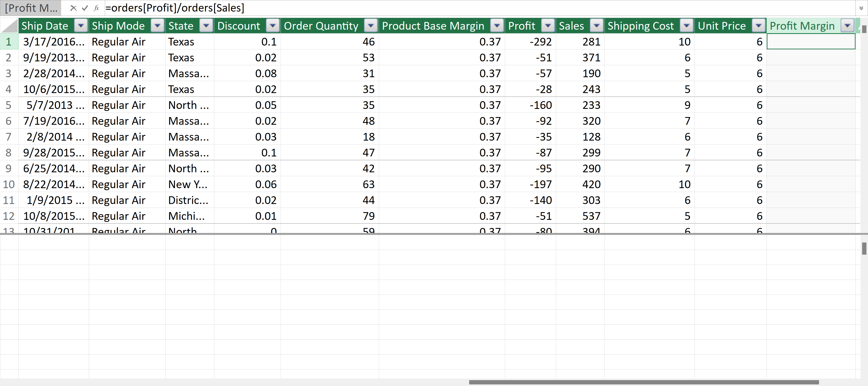Select row 5 by its row number
The image size is (868, 386).
(x=9, y=105)
